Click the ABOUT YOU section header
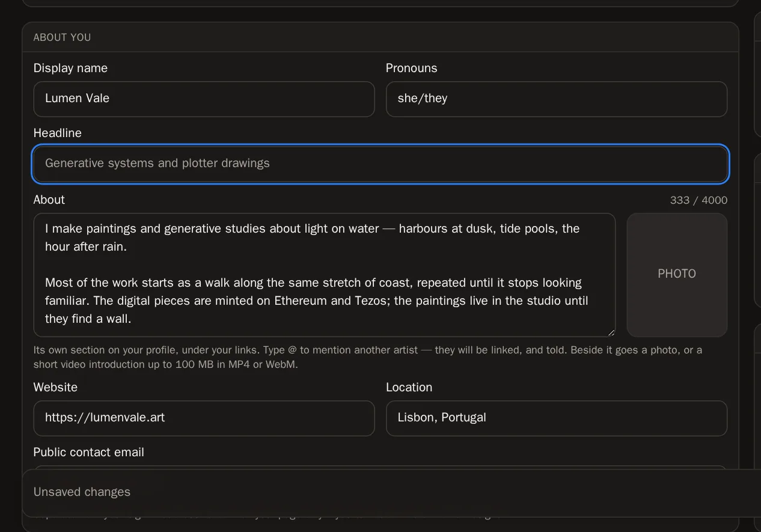This screenshot has width=761, height=532. [63, 37]
